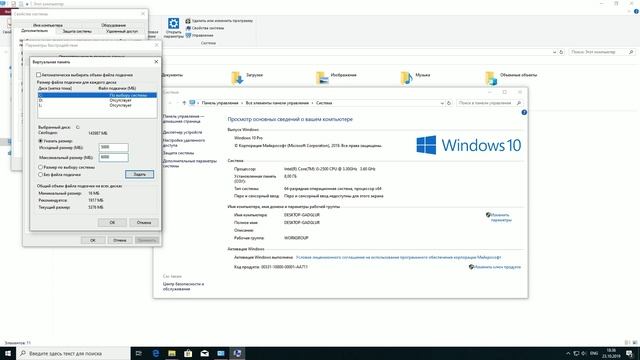This screenshot has height=360, width=640.
Task: Click the volume icon in system tray
Action: 584,353
